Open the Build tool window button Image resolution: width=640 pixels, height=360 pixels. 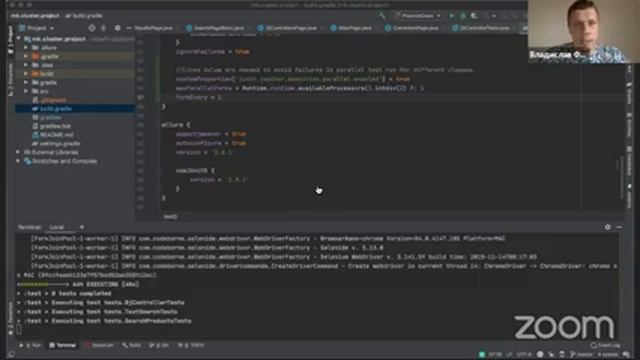[131, 345]
